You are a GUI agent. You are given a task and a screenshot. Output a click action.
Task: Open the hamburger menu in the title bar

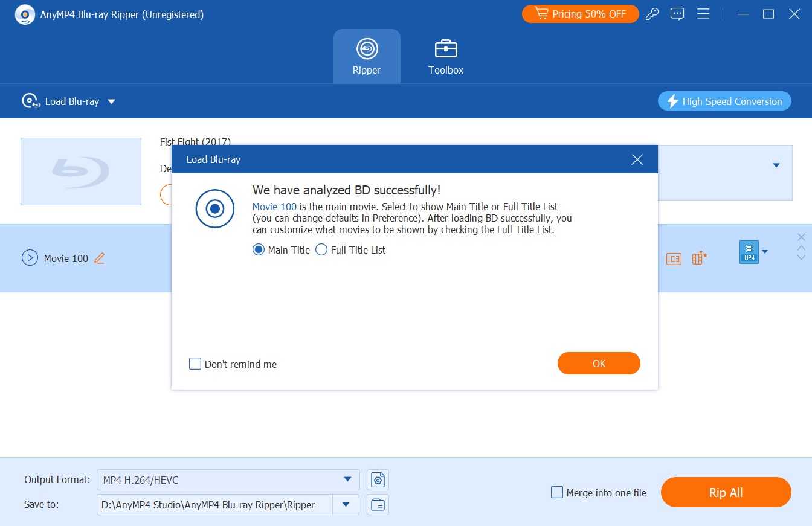point(703,13)
